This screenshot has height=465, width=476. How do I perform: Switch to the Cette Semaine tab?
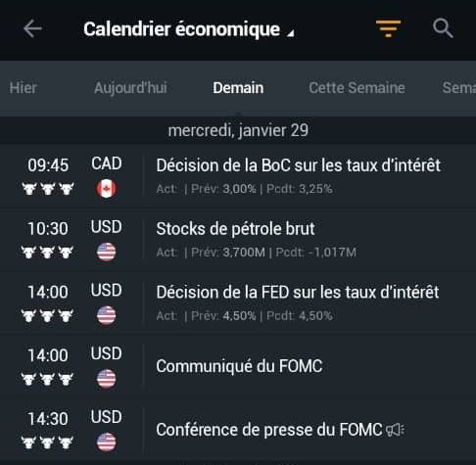click(357, 88)
